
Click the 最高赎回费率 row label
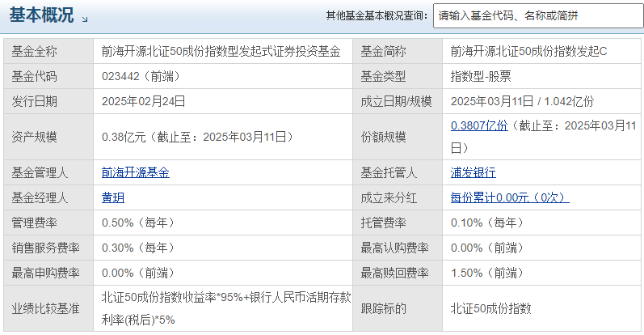point(394,273)
